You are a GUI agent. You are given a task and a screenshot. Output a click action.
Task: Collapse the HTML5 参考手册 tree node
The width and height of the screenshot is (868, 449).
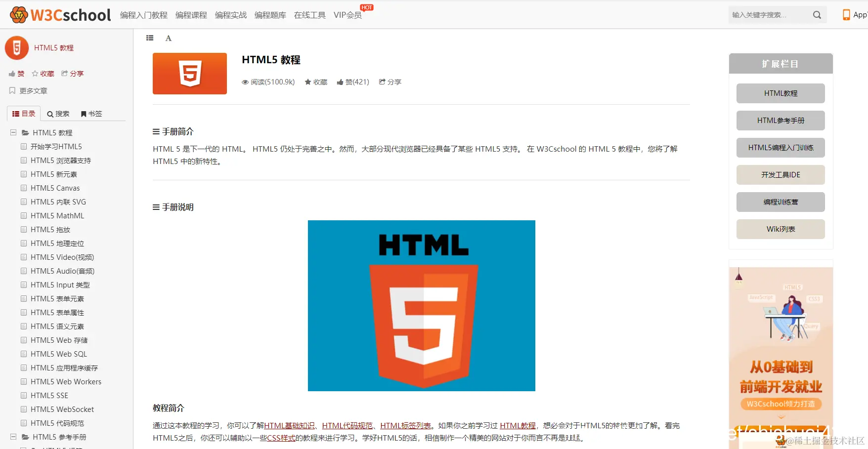tap(13, 437)
